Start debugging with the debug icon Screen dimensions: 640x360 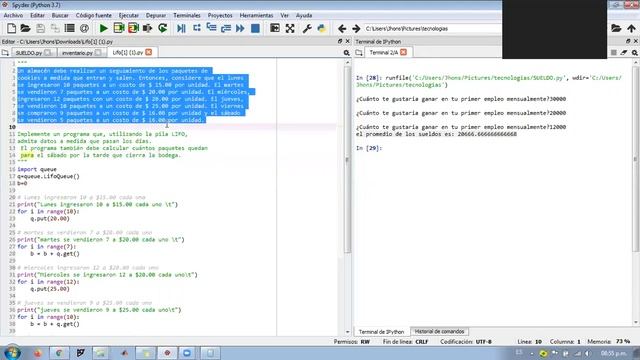click(x=181, y=28)
